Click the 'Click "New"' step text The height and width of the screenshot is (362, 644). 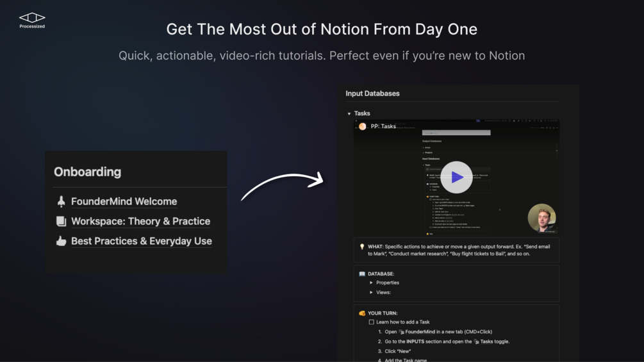(x=397, y=351)
